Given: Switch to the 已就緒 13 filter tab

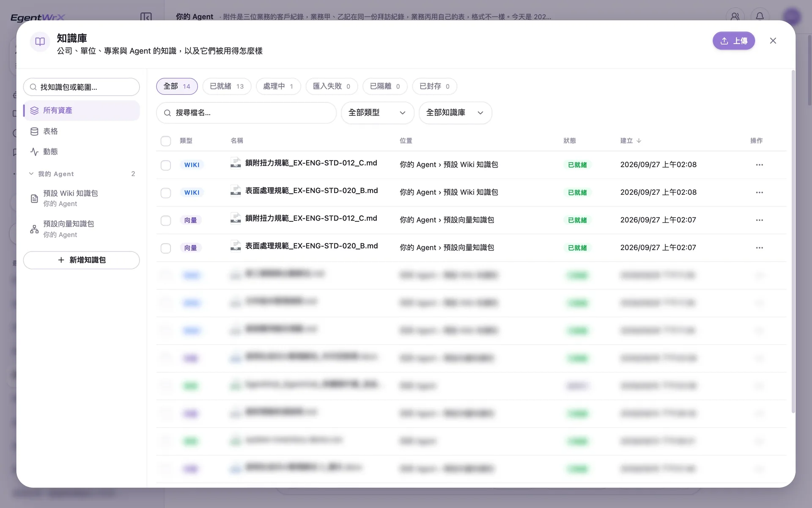Looking at the screenshot, I should [x=227, y=86].
